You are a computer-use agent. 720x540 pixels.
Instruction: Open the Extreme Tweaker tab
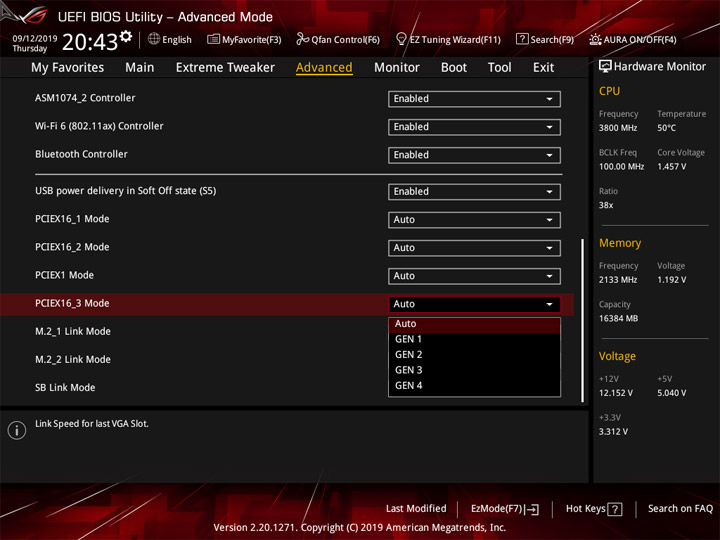[x=225, y=68]
